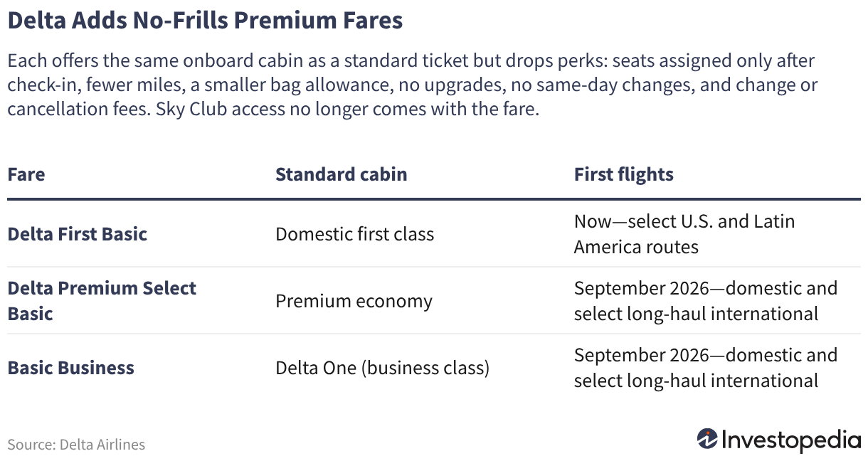The width and height of the screenshot is (868, 461).
Task: Click the dark header divider line
Action: pos(434,200)
